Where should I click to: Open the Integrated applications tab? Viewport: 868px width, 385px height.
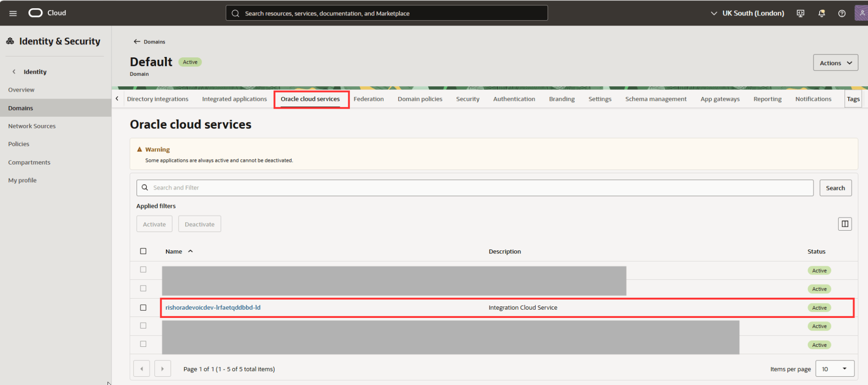point(234,99)
